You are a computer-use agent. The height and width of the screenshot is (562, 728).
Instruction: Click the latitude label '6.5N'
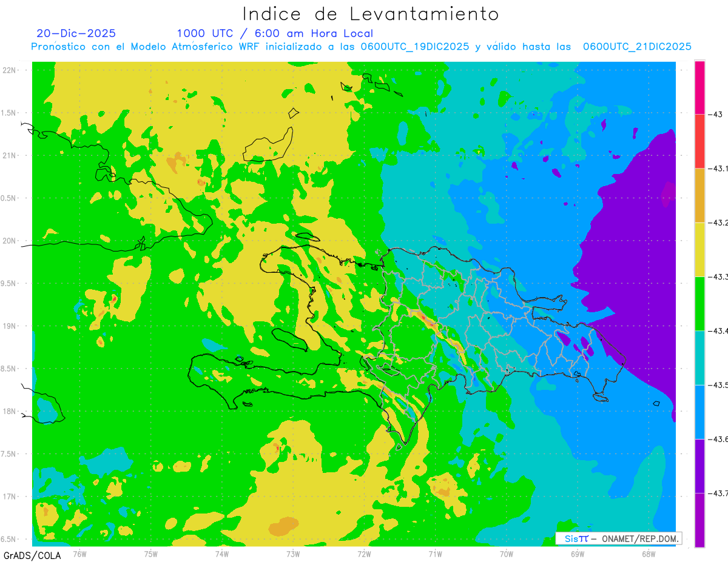coord(8,539)
